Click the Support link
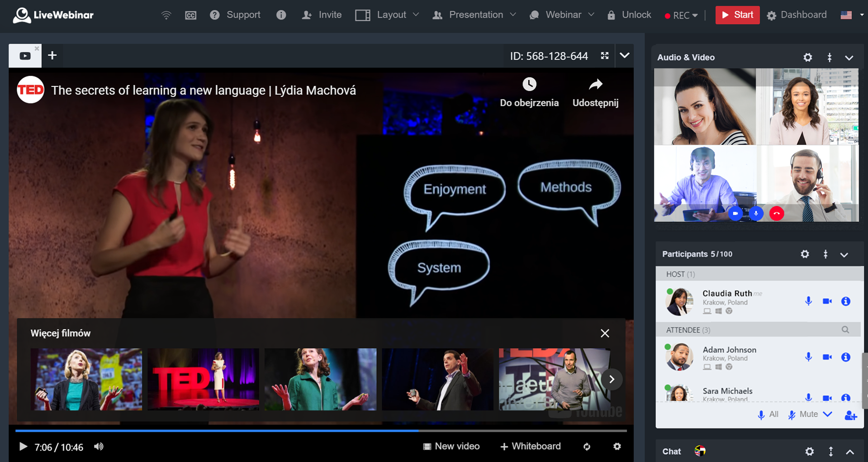868x462 pixels. click(x=243, y=15)
